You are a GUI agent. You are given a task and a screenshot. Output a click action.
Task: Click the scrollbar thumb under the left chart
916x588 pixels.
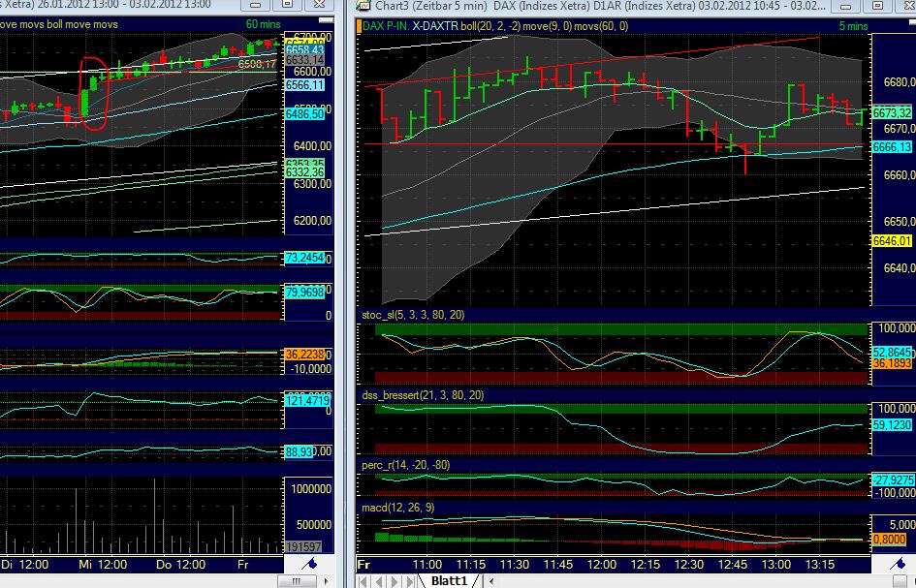coord(297,581)
